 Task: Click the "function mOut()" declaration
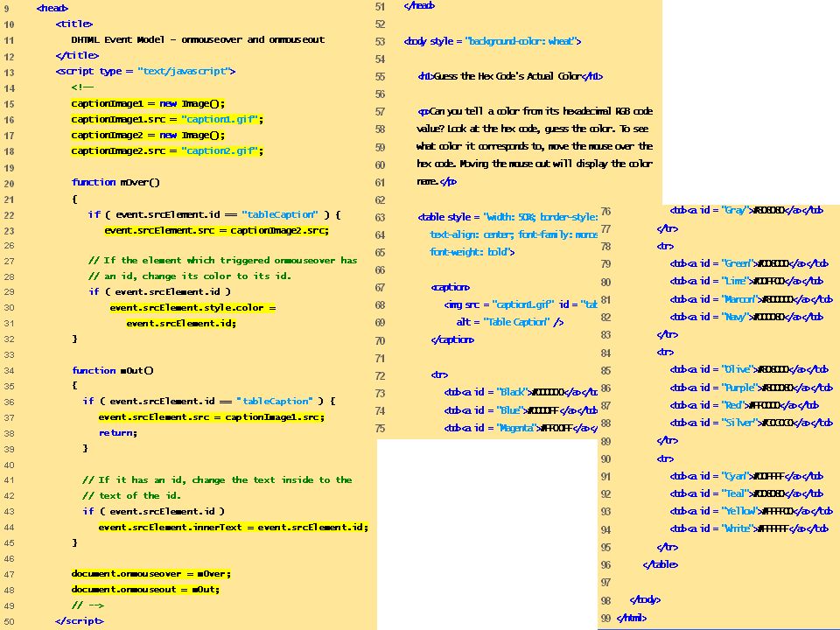pos(113,370)
